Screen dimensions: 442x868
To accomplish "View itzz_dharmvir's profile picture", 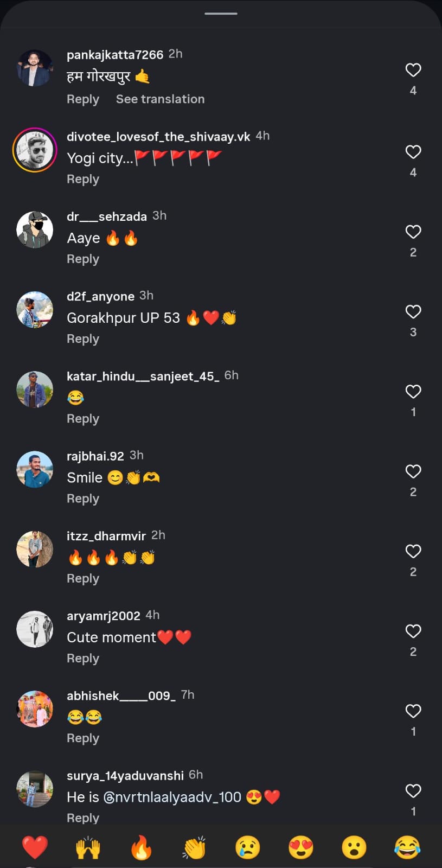I will pyautogui.click(x=35, y=550).
